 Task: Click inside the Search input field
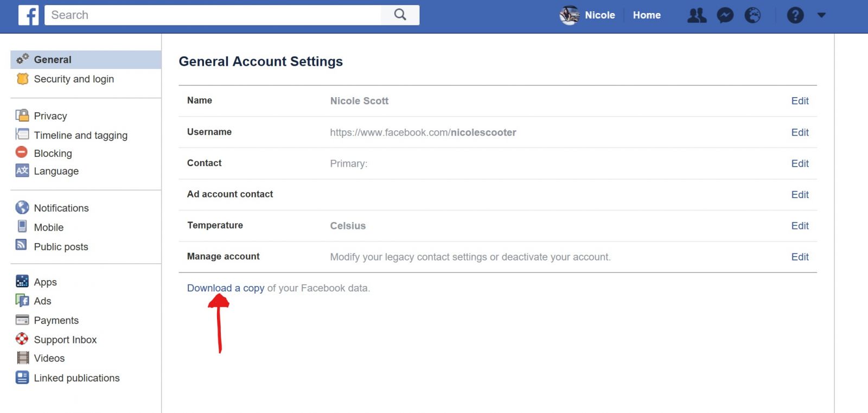213,15
